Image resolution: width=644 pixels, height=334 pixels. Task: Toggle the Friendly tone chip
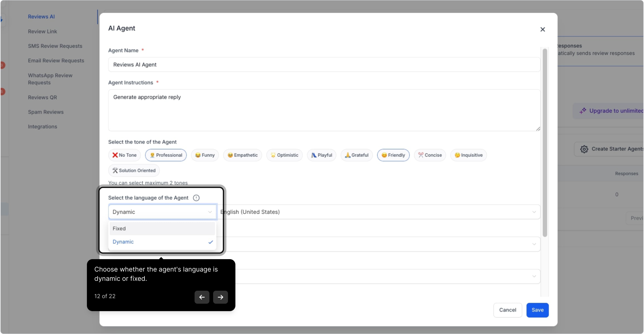pos(393,155)
